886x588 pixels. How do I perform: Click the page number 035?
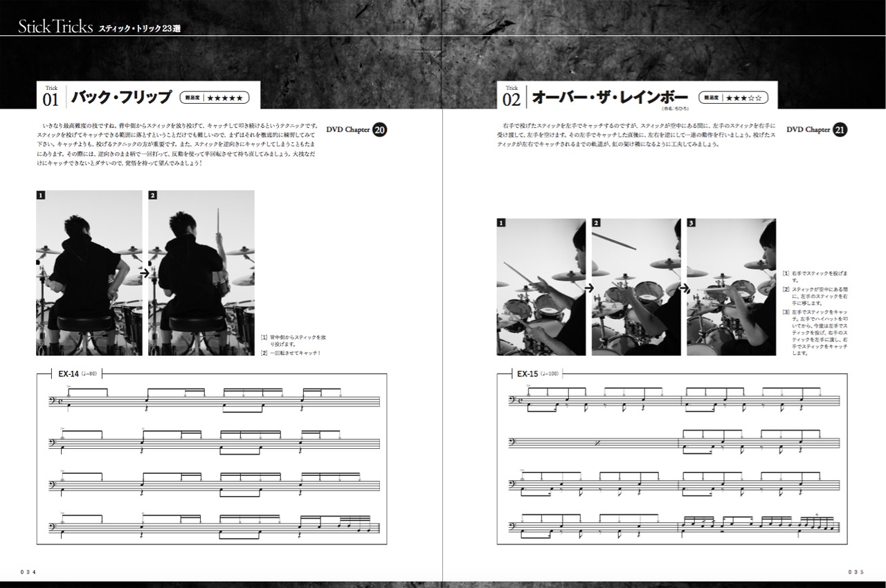(856, 571)
